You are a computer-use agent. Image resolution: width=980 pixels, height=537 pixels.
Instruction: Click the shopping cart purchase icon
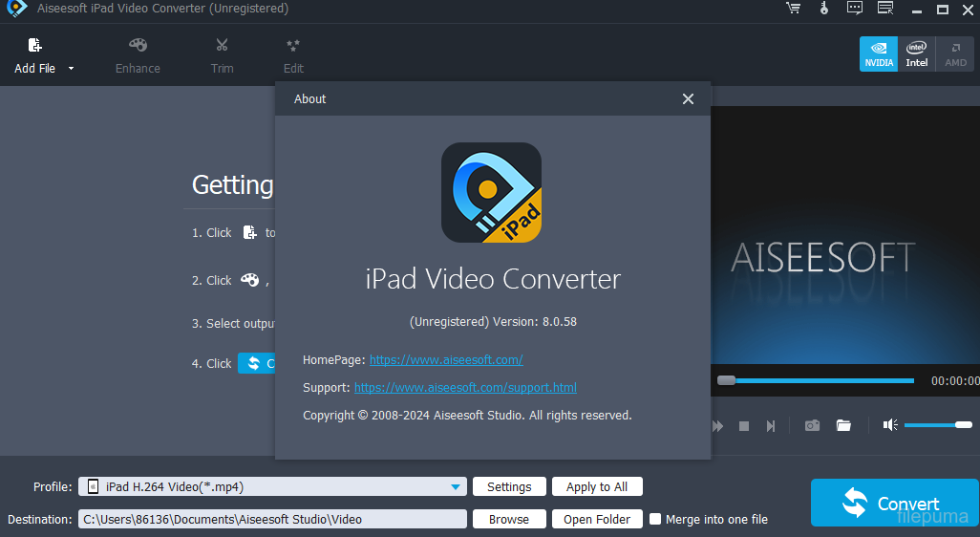(x=793, y=9)
